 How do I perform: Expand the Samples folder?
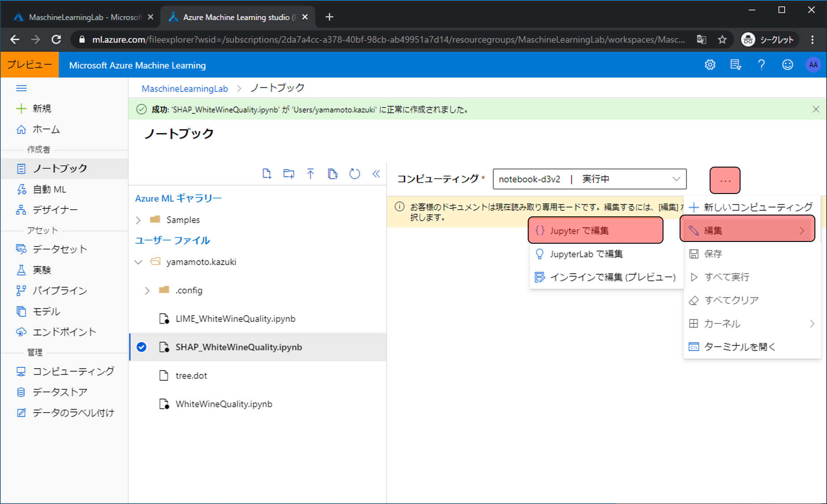click(138, 220)
